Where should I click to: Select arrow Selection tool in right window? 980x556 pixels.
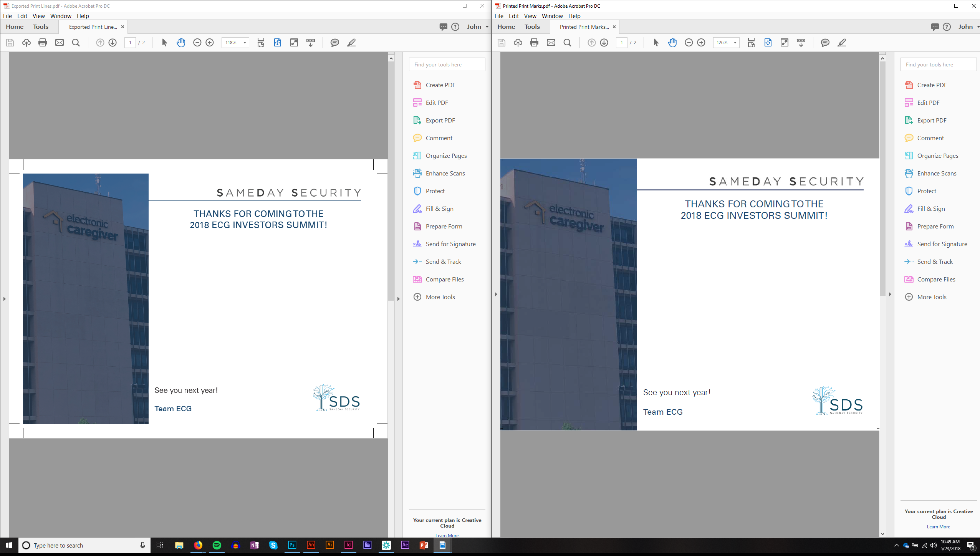[x=656, y=43]
